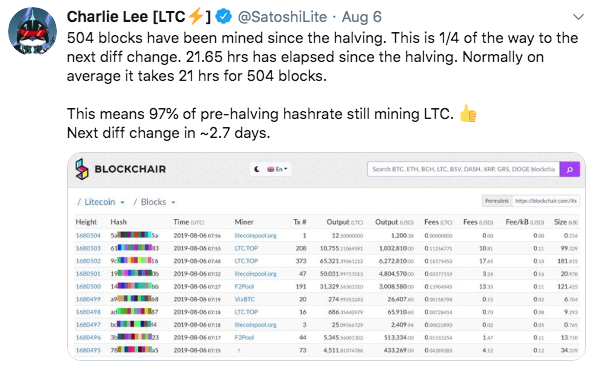594x369 pixels.
Task: Click the ViaBTC miner link
Action: [244, 299]
